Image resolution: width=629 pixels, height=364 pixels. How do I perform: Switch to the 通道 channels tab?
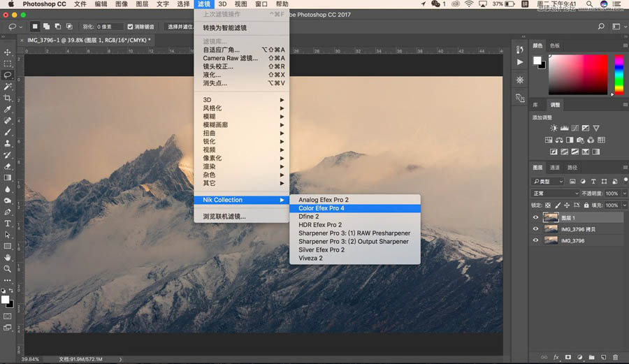click(555, 168)
